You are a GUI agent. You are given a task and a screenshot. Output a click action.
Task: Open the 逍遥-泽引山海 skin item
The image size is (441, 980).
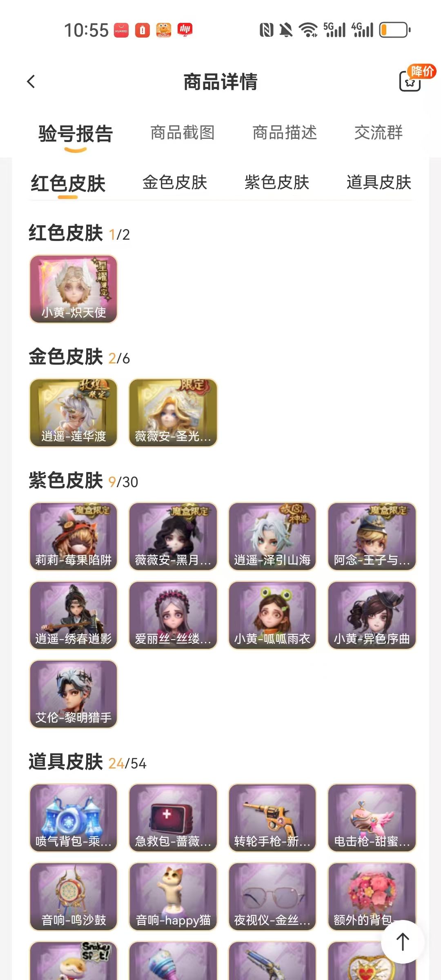pos(272,536)
